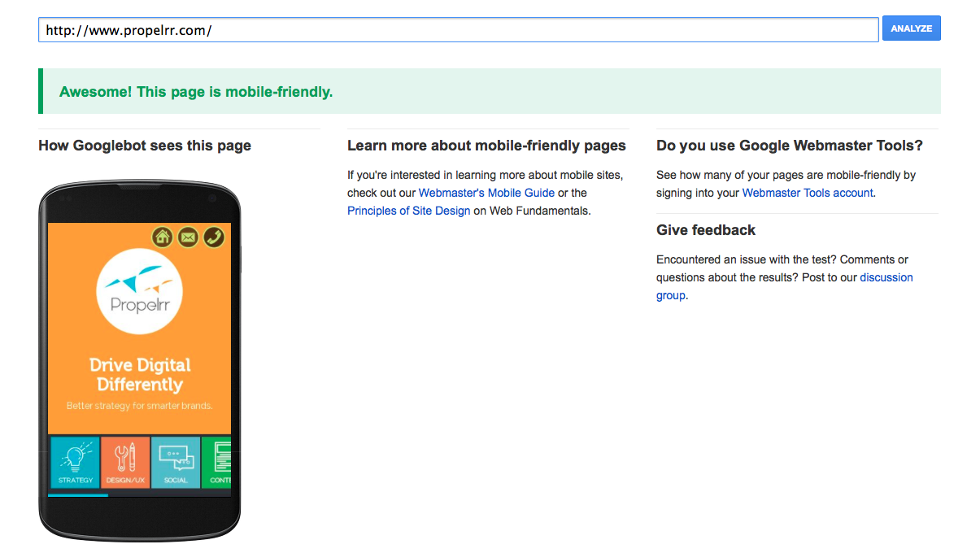Screen dimensions: 980x553
Task: Open the Principles of Site Design link
Action: (408, 211)
